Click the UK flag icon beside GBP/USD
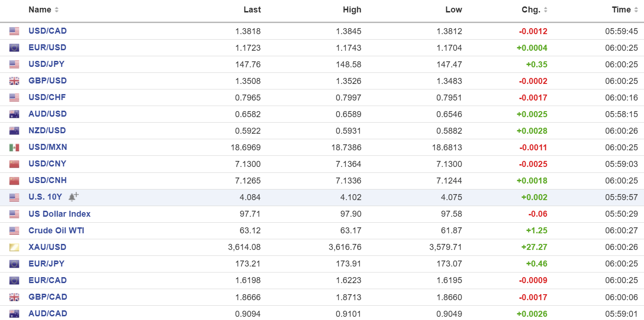The height and width of the screenshot is (320, 644). (14, 81)
